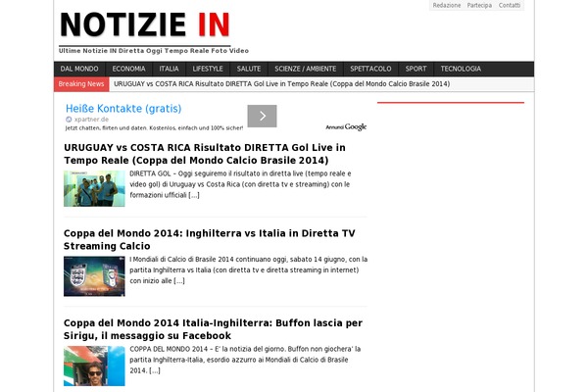The width and height of the screenshot is (588, 392).
Task: Open the Uruguay fans article thumbnail
Action: pyautogui.click(x=94, y=189)
